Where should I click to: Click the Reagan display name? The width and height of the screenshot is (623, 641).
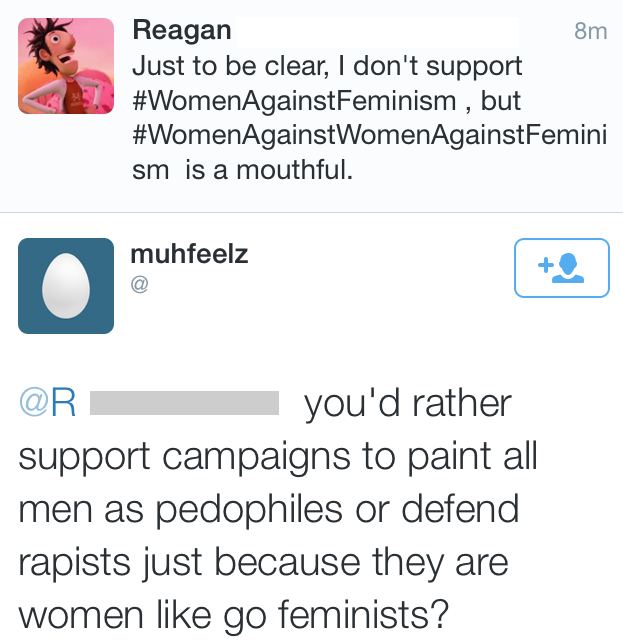(x=181, y=31)
